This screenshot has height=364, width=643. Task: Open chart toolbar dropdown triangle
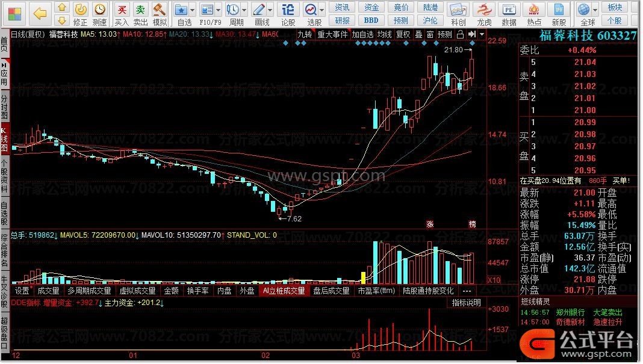pos(482,34)
